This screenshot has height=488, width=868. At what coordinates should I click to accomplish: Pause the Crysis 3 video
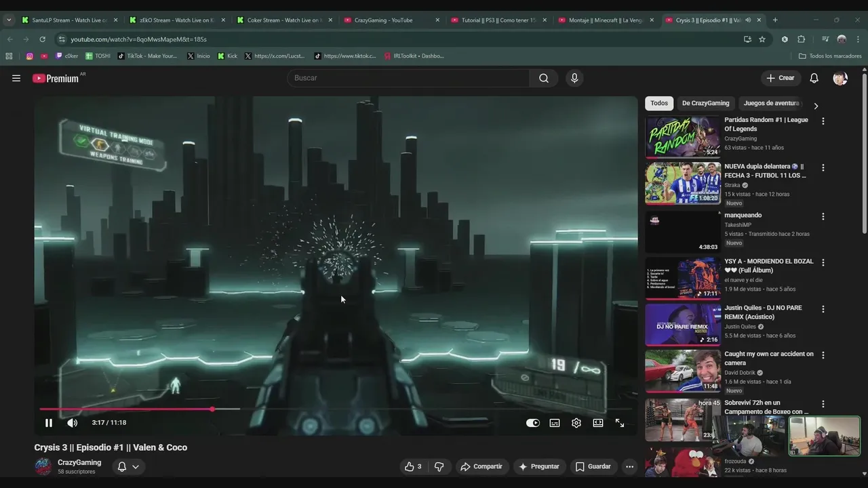point(48,423)
